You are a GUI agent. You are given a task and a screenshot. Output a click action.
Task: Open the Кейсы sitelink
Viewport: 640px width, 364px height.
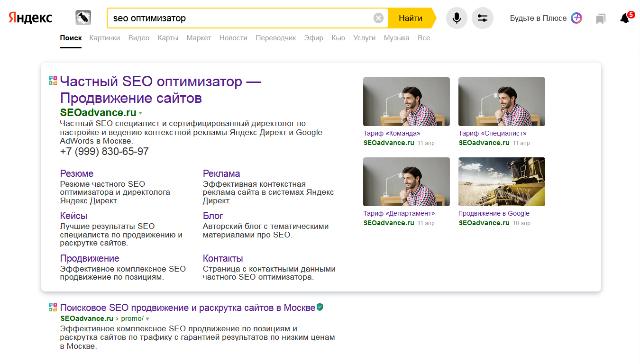tap(73, 216)
